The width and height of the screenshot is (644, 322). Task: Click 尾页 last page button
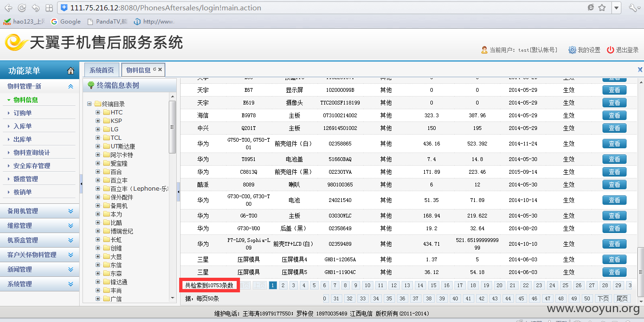click(x=622, y=298)
